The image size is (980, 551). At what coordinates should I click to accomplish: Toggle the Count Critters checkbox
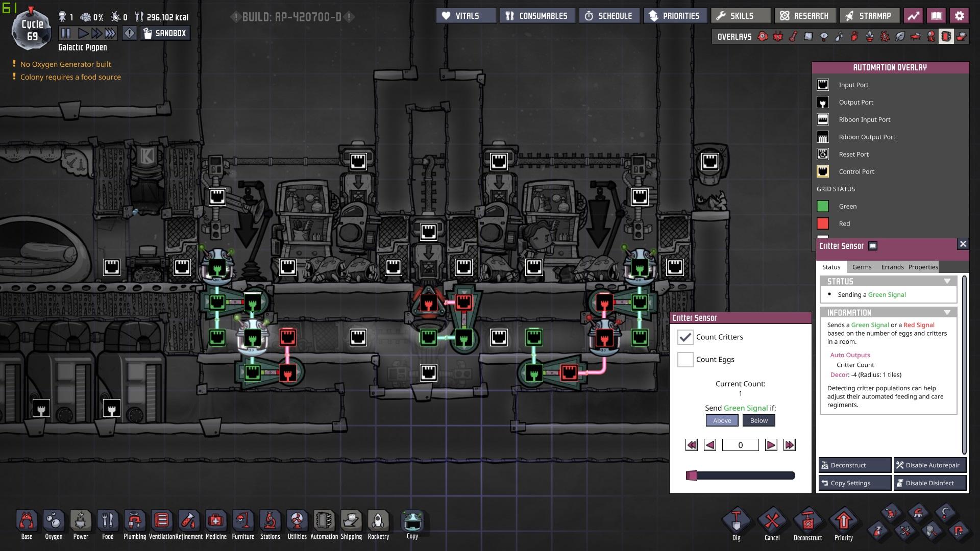tap(685, 337)
